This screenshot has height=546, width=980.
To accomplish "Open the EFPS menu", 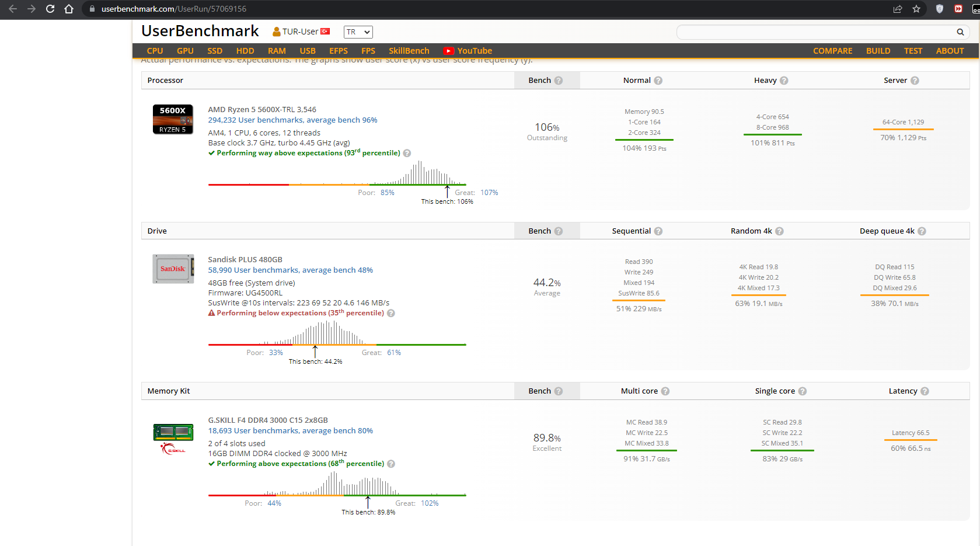I will 339,51.
